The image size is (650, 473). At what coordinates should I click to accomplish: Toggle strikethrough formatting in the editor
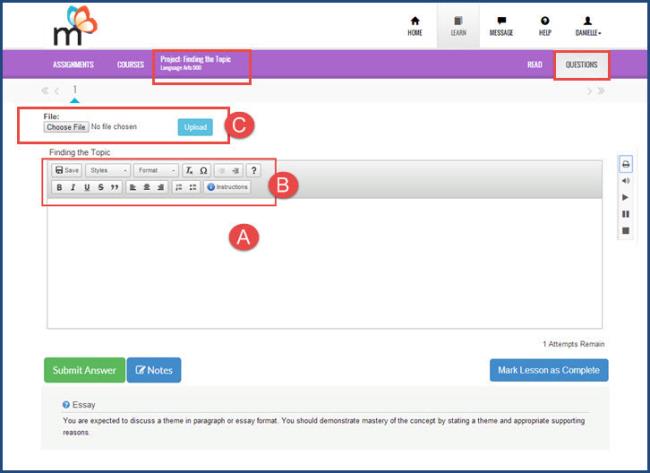(101, 187)
